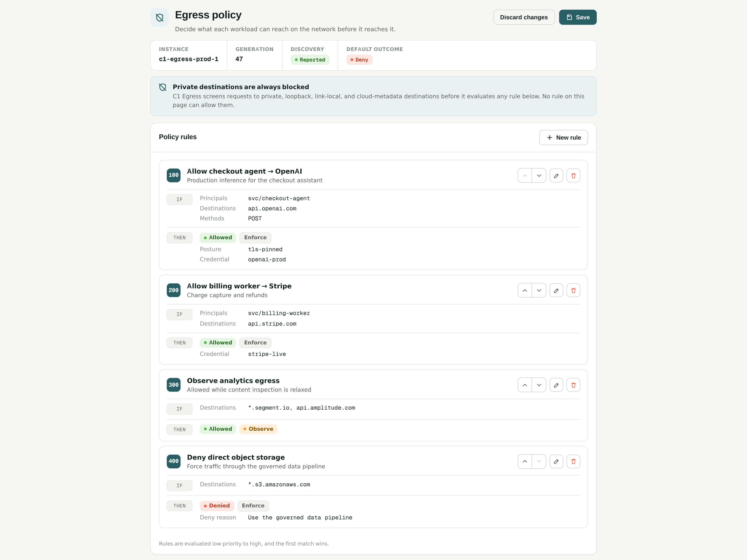Click destinations *.segment.io, api.amplitude.com
The width and height of the screenshot is (747, 560).
302,408
